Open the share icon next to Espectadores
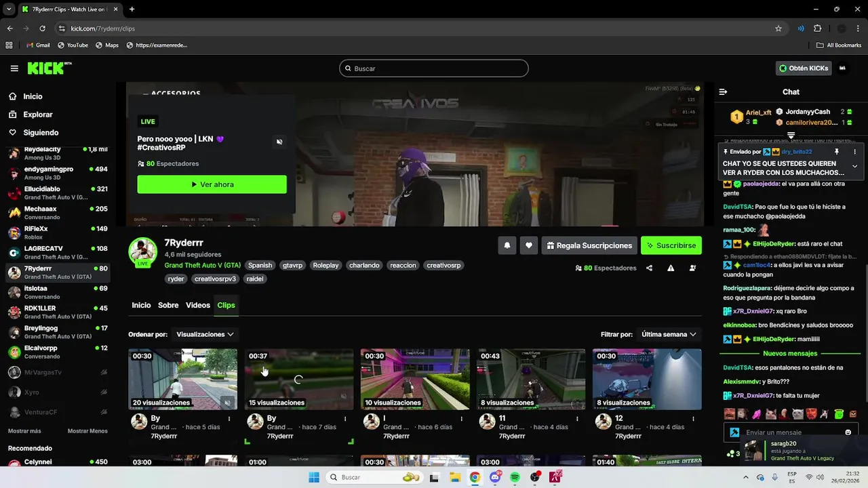This screenshot has height=488, width=868. [649, 268]
